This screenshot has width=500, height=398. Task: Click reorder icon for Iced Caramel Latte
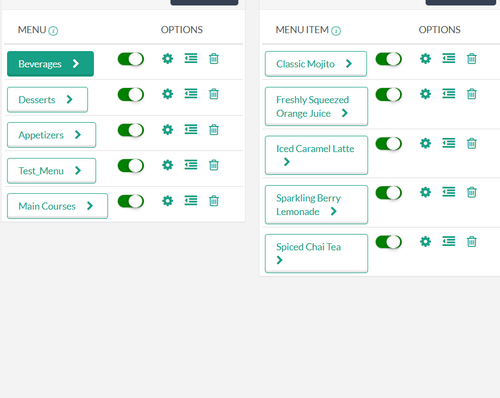point(449,143)
